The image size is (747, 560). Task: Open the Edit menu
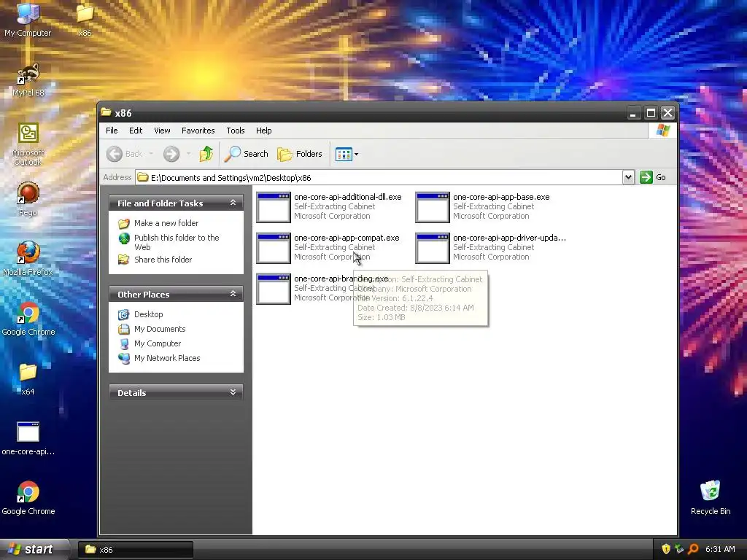tap(136, 131)
